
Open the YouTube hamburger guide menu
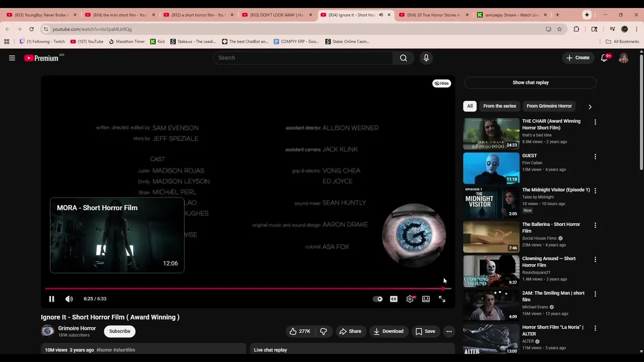tap(12, 58)
